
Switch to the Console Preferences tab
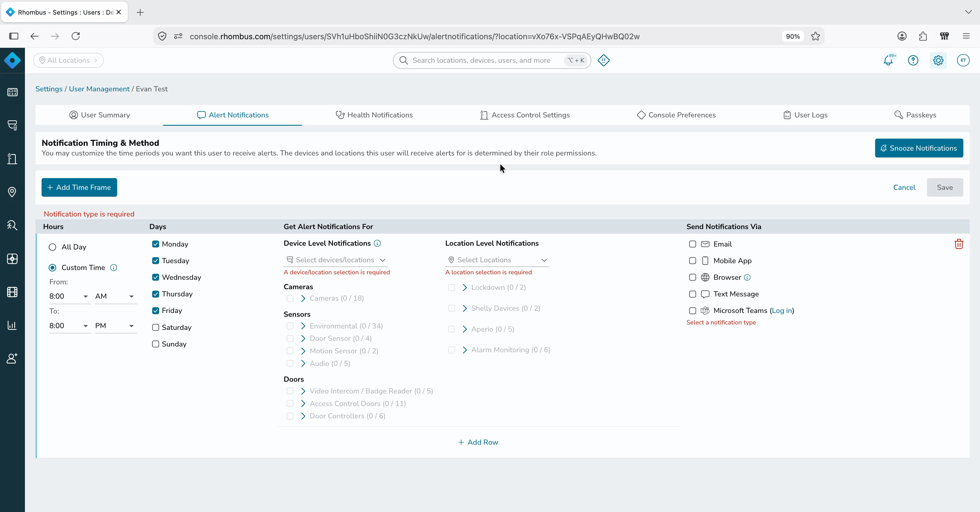coord(676,115)
